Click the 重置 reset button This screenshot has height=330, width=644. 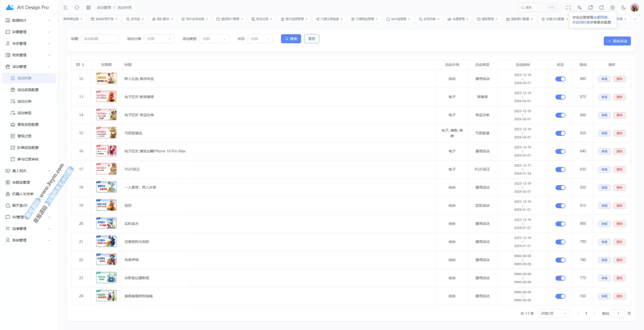311,39
